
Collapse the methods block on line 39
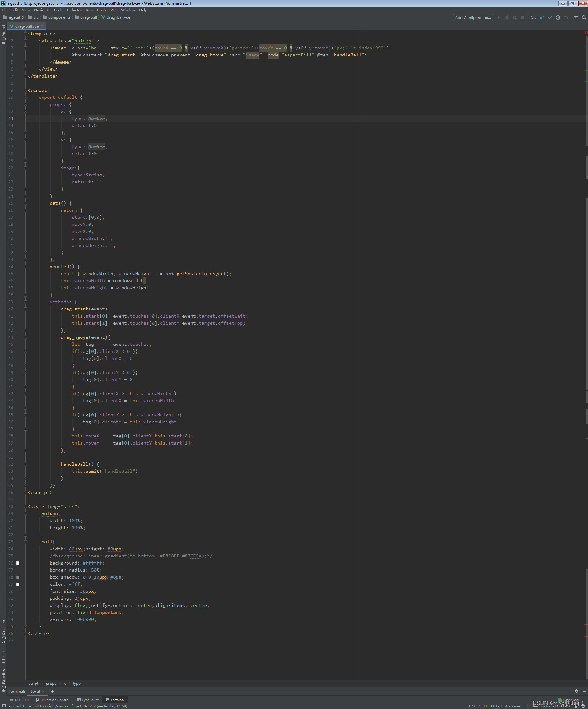[x=26, y=302]
